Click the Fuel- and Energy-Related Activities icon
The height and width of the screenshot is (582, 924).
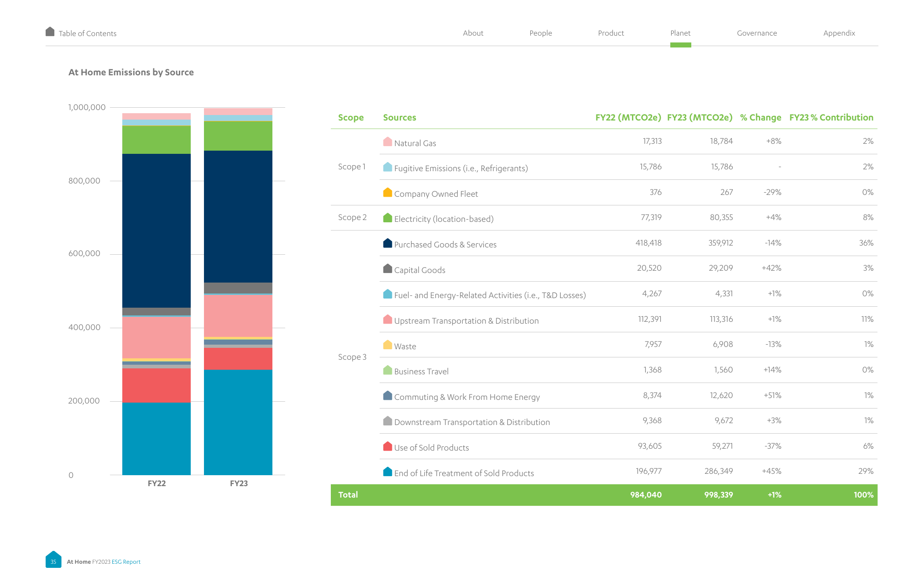[x=388, y=294]
